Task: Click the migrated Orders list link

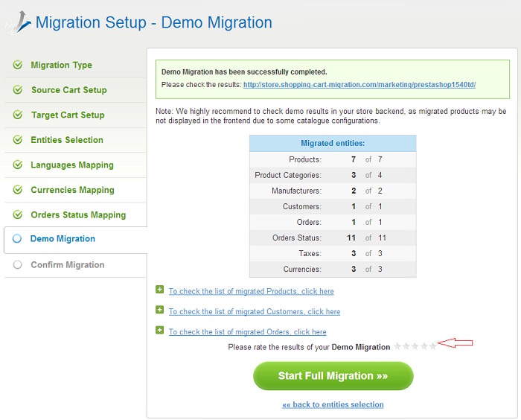Action: pos(248,332)
